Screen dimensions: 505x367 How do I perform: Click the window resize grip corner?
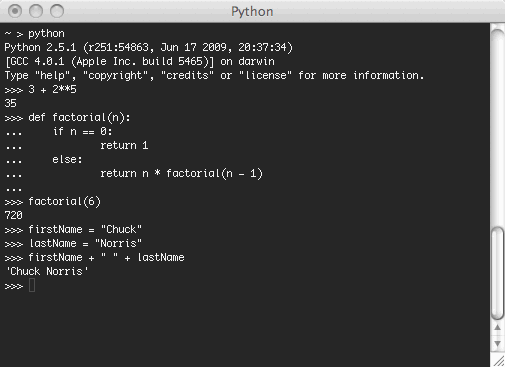(498, 361)
